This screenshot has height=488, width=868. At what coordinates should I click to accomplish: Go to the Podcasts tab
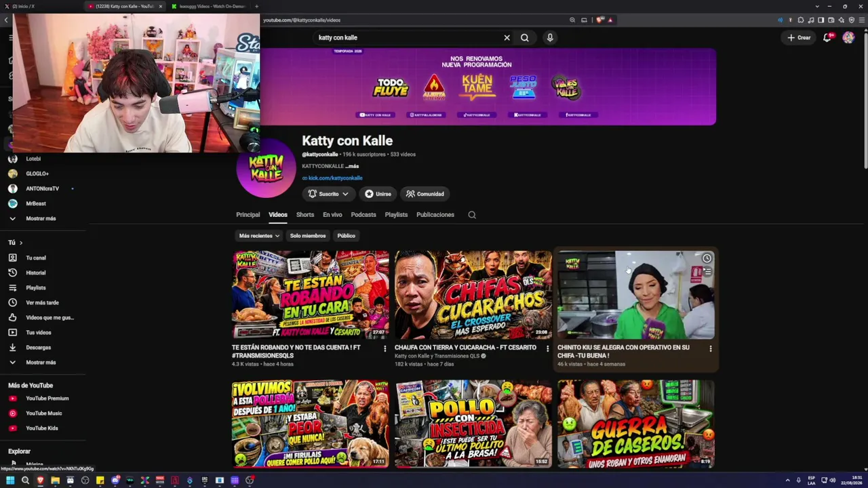click(363, 215)
